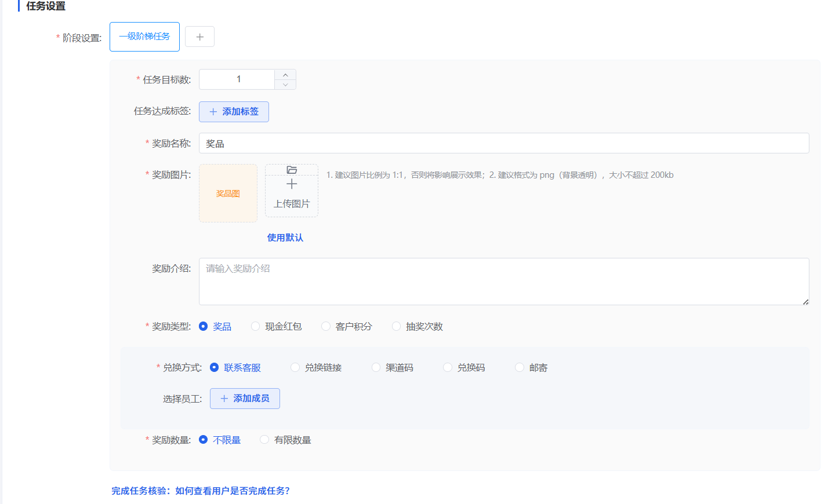Focus the 奖励介绍 textarea
Screen dimensions: 835x504
[504, 282]
